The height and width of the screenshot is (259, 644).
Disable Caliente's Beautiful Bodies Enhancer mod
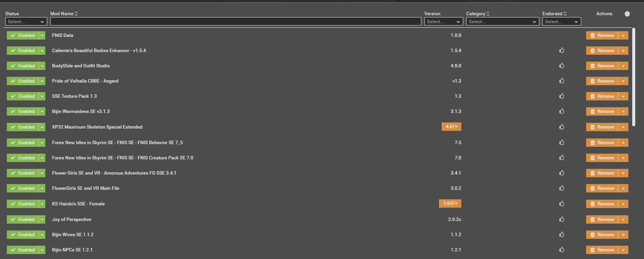[23, 51]
